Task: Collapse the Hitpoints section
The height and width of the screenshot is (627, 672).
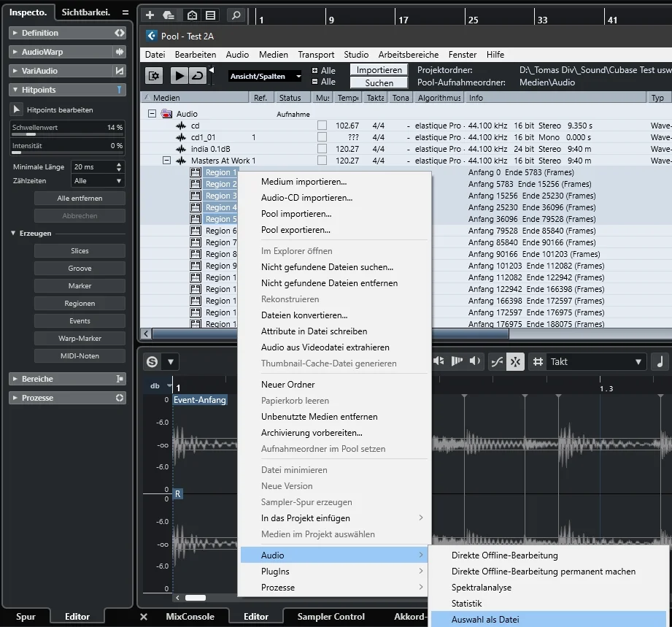Action: [x=15, y=90]
